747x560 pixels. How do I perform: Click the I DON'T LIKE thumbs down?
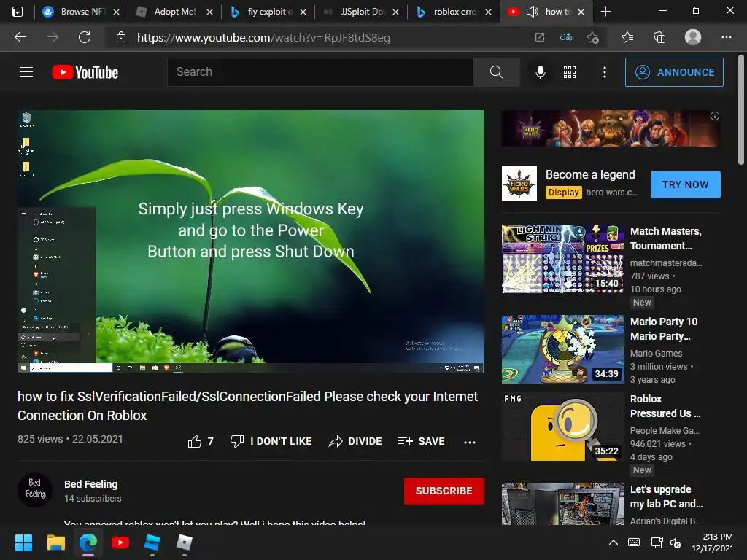(271, 441)
